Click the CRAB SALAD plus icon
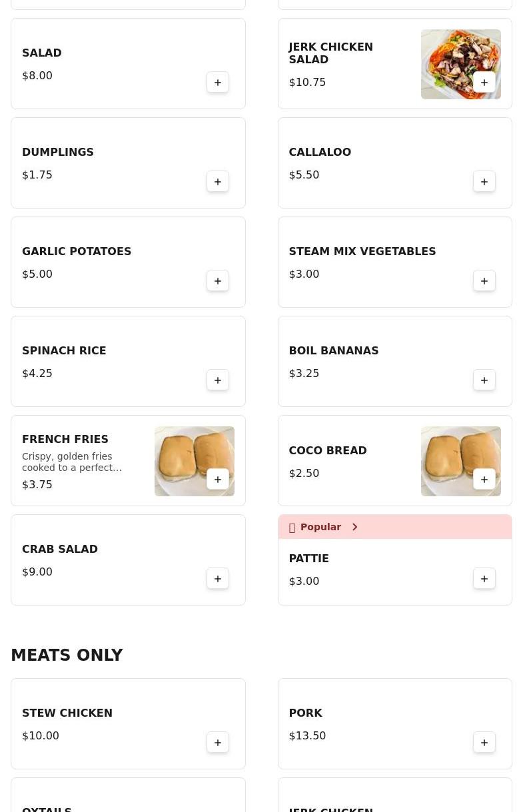523x812 pixels. point(218,579)
